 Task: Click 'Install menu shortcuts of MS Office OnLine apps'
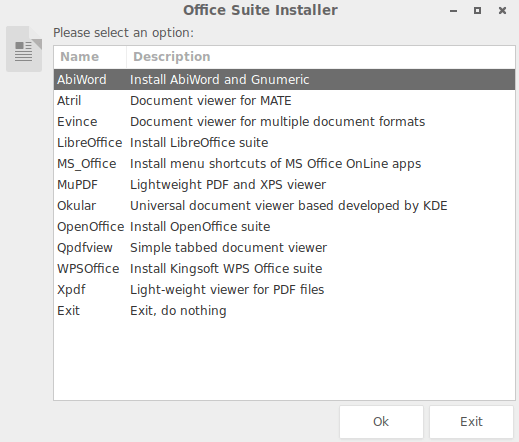pos(275,164)
